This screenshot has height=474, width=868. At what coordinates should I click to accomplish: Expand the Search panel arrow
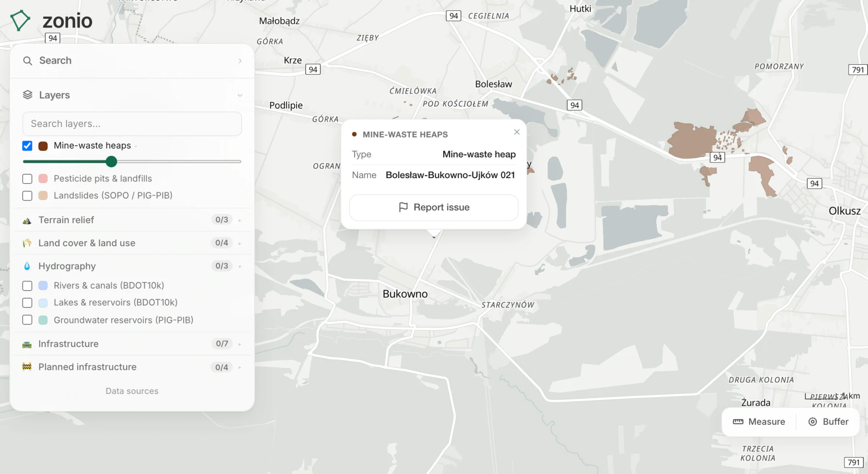240,61
